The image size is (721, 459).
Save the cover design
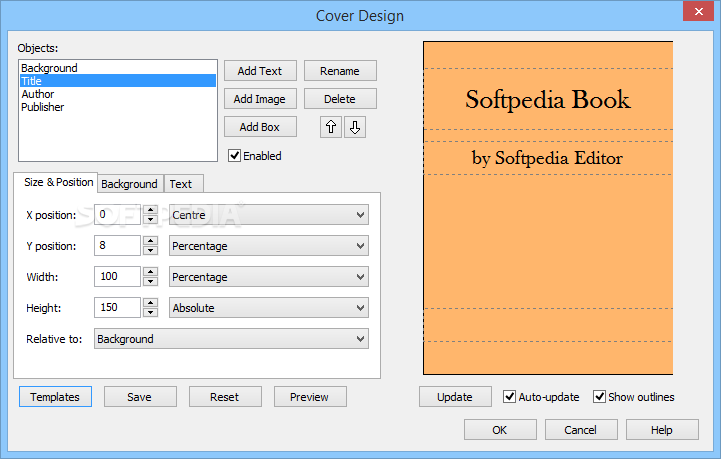pyautogui.click(x=140, y=397)
